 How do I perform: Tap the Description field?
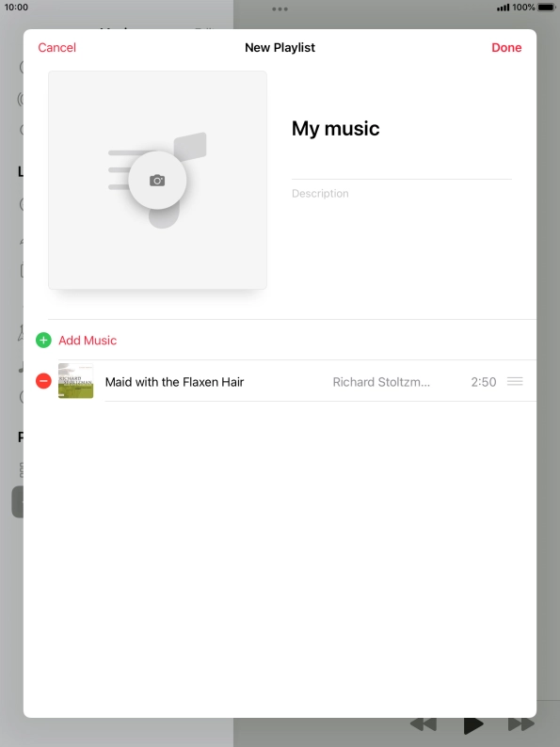click(401, 194)
